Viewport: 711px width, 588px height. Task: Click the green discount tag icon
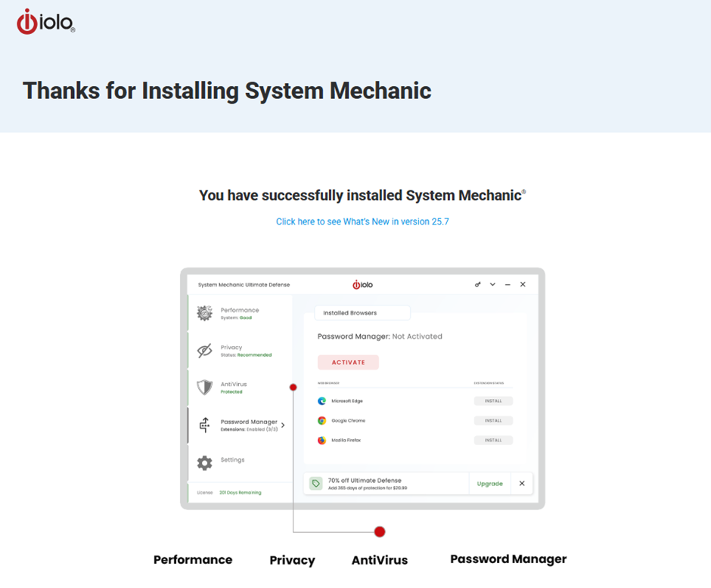[315, 483]
